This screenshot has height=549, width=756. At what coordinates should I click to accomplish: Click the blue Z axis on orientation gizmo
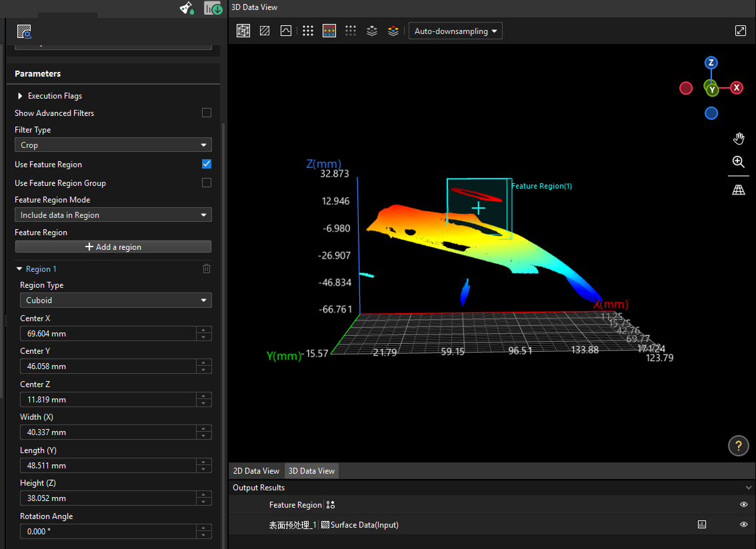(711, 62)
